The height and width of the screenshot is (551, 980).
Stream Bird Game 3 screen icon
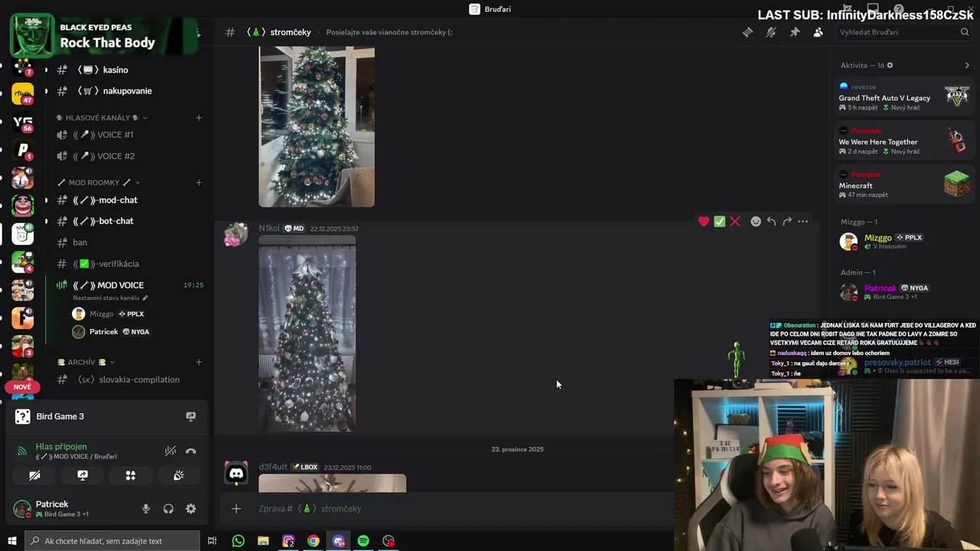[x=191, y=416]
